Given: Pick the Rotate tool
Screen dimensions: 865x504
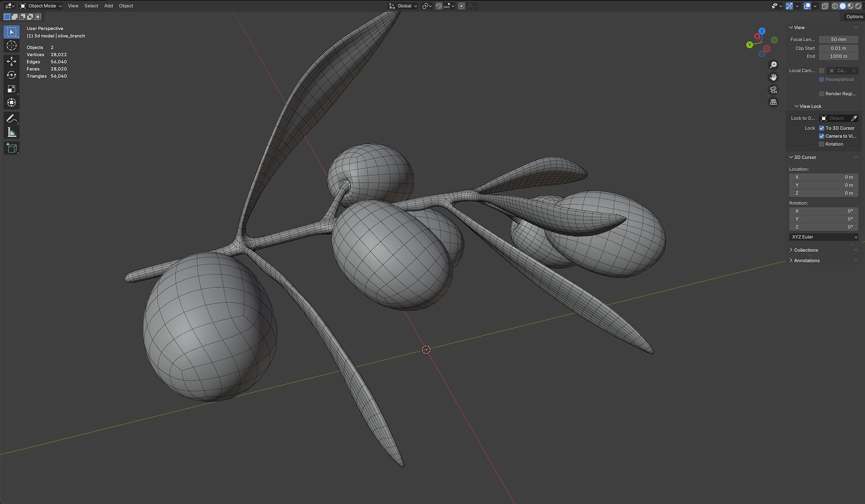Looking at the screenshot, I should 12,75.
